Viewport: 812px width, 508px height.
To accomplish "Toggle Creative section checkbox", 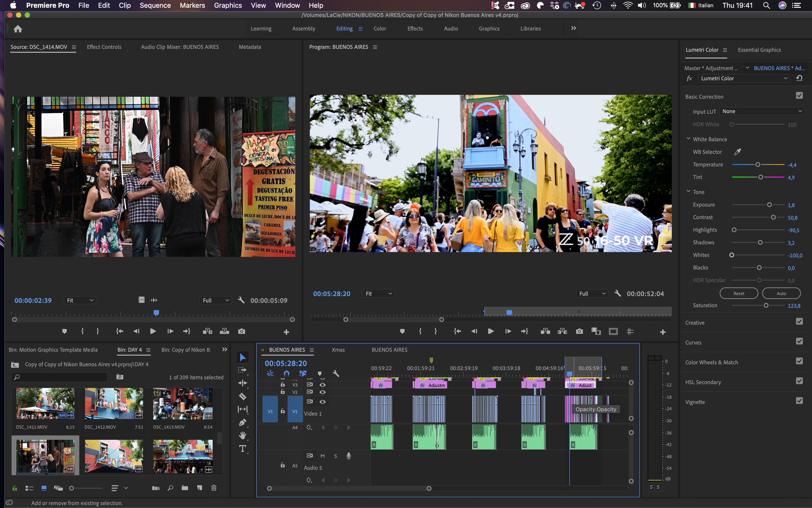I will (x=799, y=321).
